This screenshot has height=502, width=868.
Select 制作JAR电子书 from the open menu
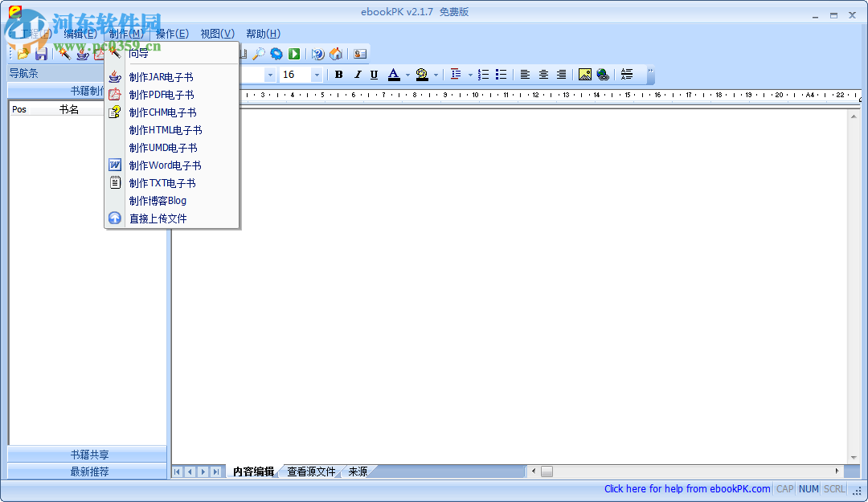pos(161,76)
